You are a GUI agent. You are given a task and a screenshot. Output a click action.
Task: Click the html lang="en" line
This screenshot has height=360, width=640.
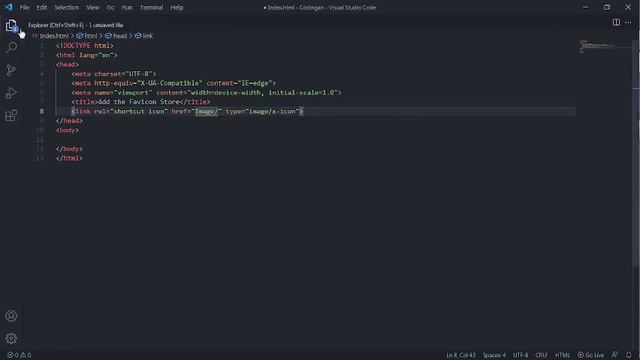pos(87,55)
